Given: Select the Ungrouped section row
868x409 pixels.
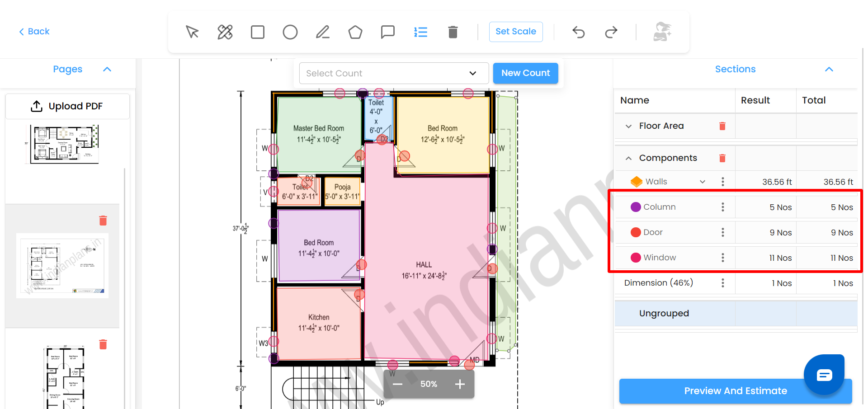Looking at the screenshot, I should (736, 314).
